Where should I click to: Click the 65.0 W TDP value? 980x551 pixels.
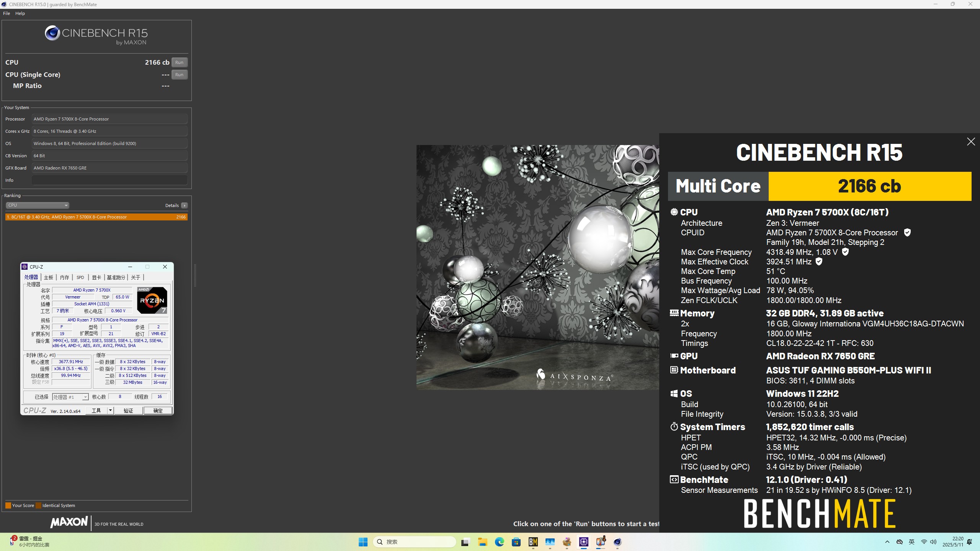[122, 297]
